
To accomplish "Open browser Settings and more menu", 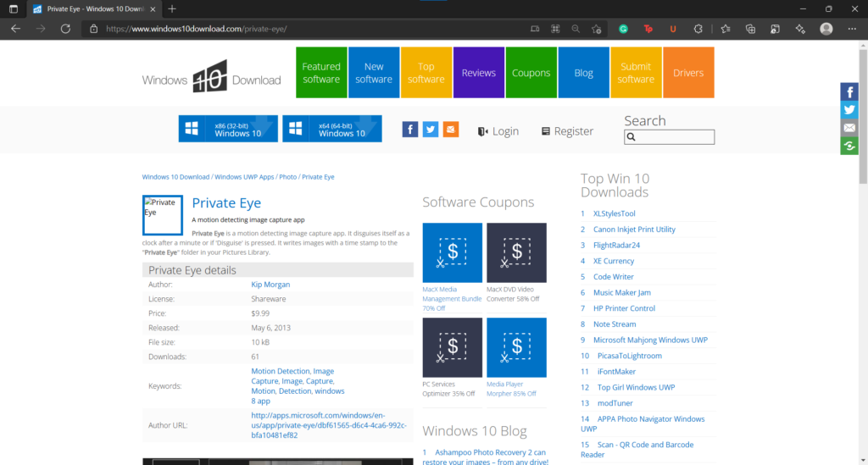I will (852, 29).
